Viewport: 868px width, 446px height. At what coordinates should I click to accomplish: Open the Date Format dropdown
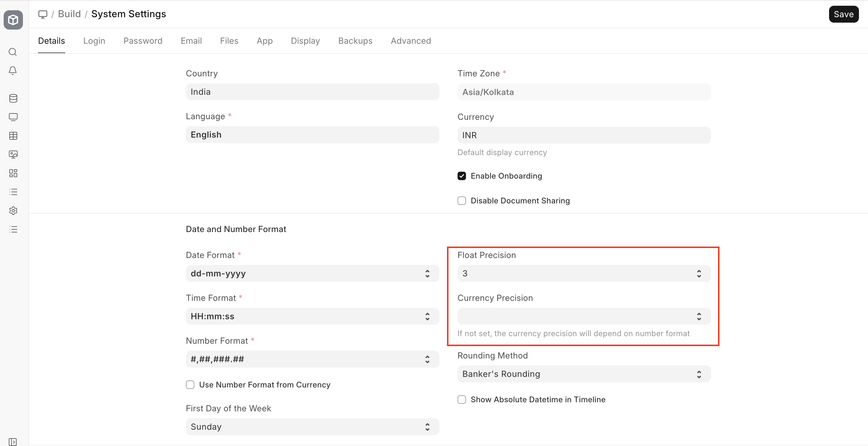[312, 273]
